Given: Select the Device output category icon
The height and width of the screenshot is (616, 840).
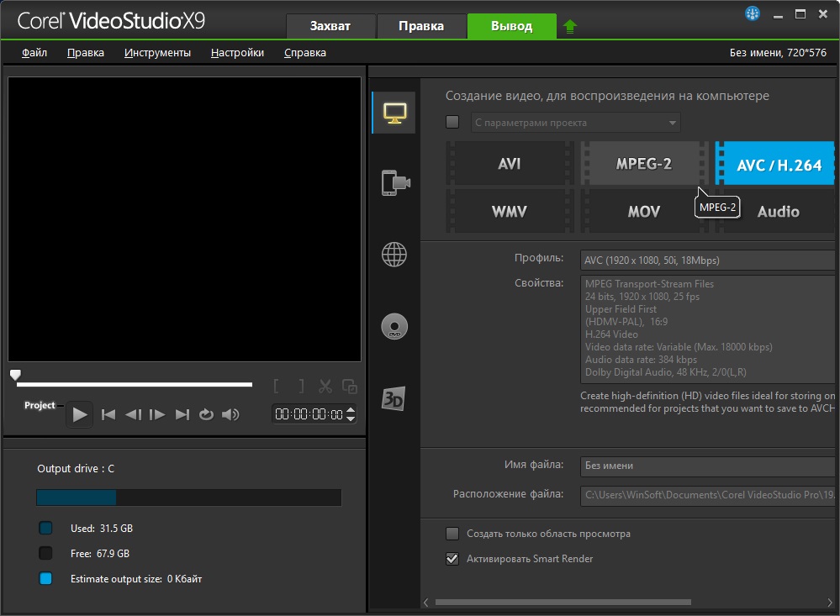Looking at the screenshot, I should pyautogui.click(x=395, y=183).
